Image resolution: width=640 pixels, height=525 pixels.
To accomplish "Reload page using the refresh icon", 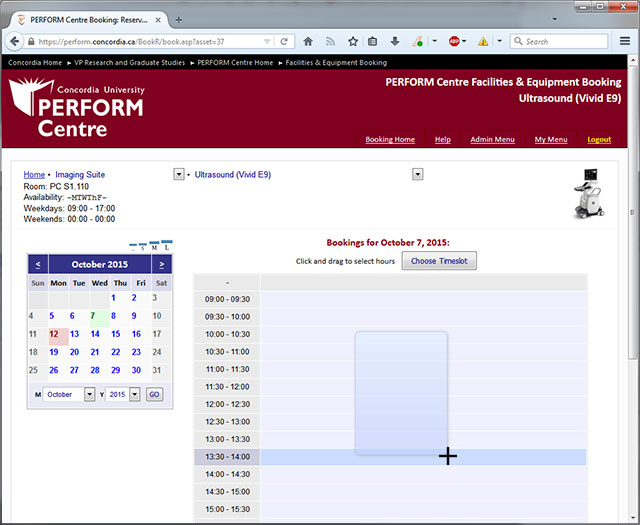I will pos(285,42).
